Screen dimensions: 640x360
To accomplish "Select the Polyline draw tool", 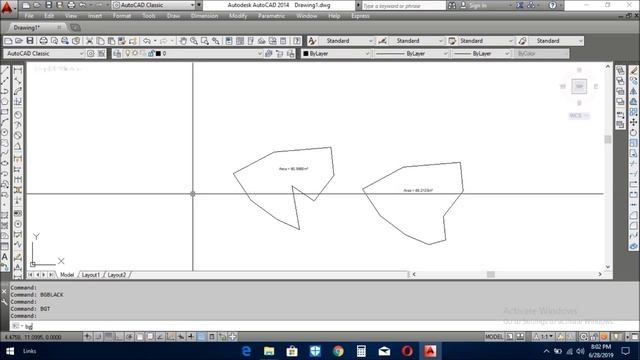I will pyautogui.click(x=5, y=91).
